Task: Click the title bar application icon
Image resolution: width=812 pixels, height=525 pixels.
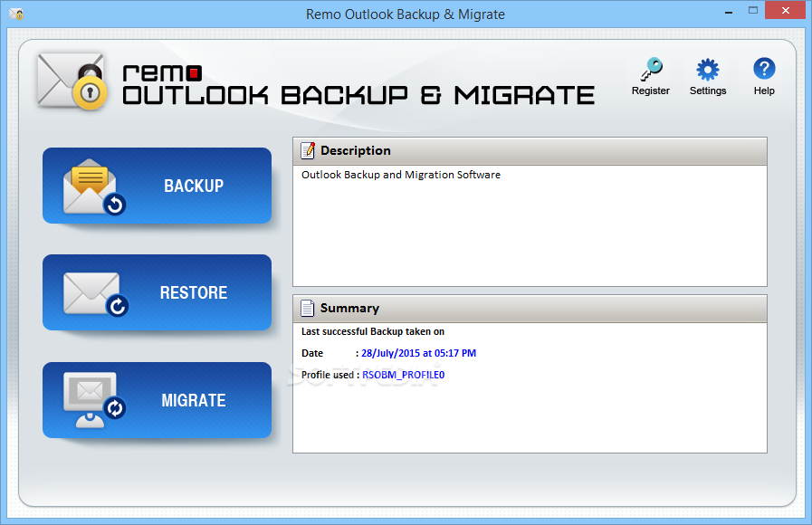Action: pos(16,14)
